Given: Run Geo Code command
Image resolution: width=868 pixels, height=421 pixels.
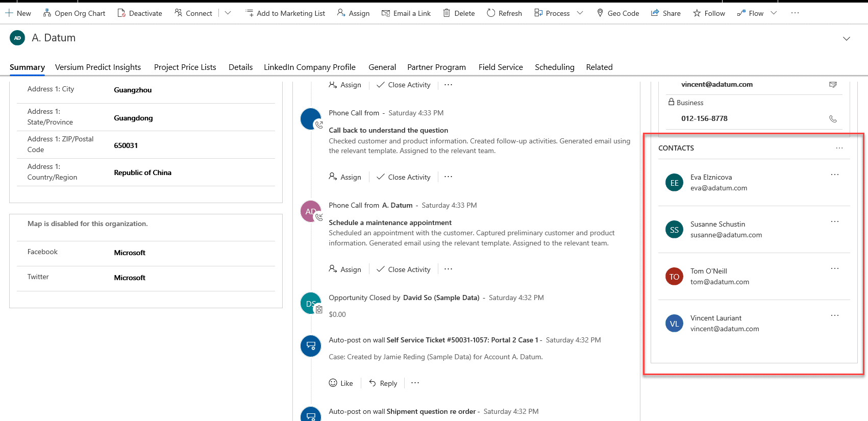Looking at the screenshot, I should [618, 13].
